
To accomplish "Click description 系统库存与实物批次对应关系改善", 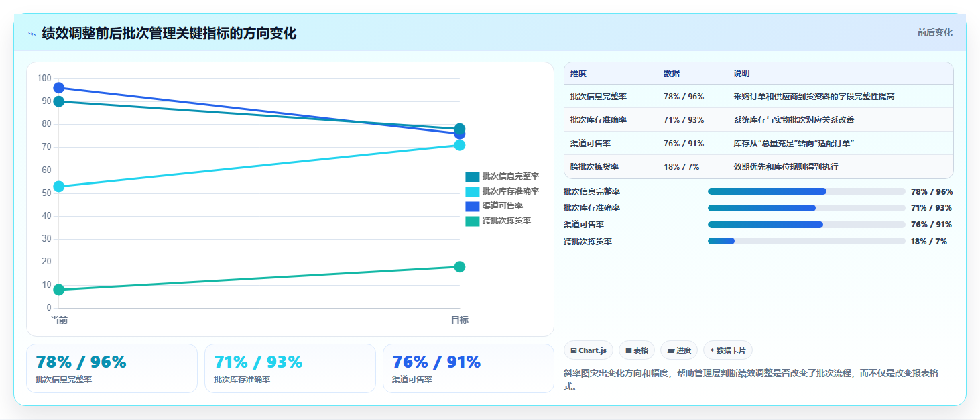I will point(794,120).
